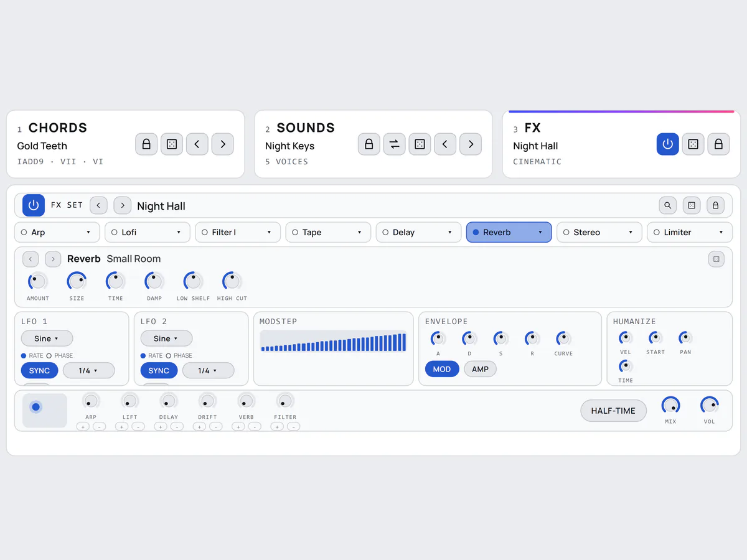This screenshot has width=747, height=560.
Task: Click the Night Hall FX set name
Action: click(x=161, y=206)
